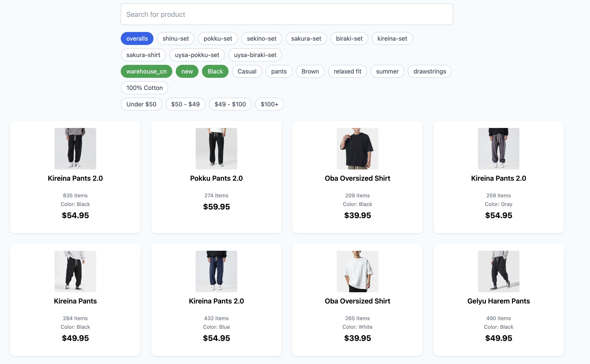The image size is (590, 364).
Task: Turn off the new tag filter
Action: pyautogui.click(x=187, y=71)
